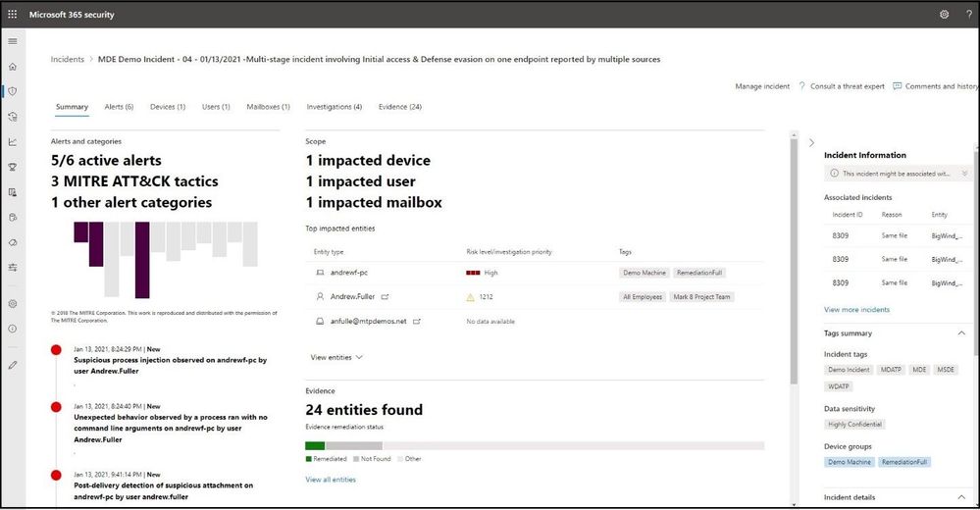980x510 pixels.
Task: Click View all entities link
Action: pos(331,480)
